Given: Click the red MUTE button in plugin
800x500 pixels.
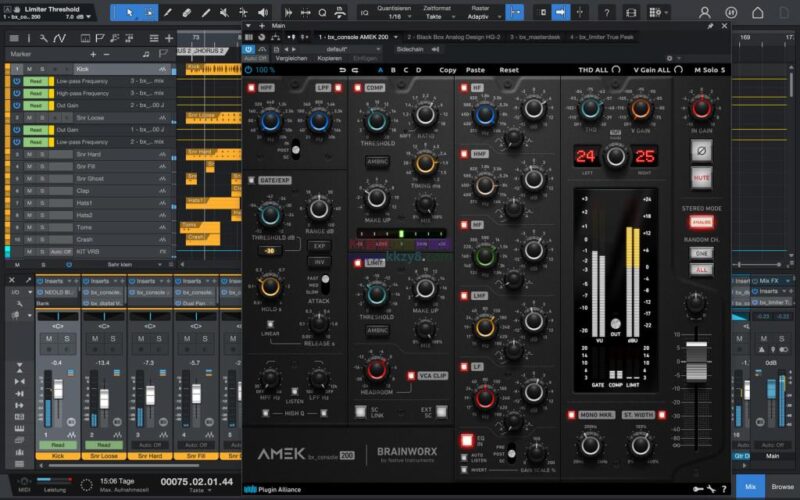Looking at the screenshot, I should pos(701,178).
